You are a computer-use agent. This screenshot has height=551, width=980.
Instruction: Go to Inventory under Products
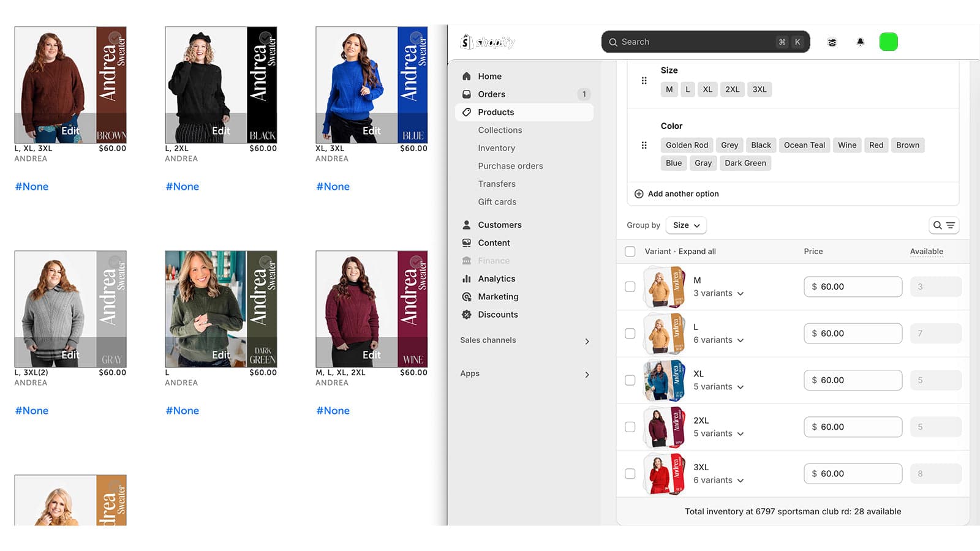point(496,148)
